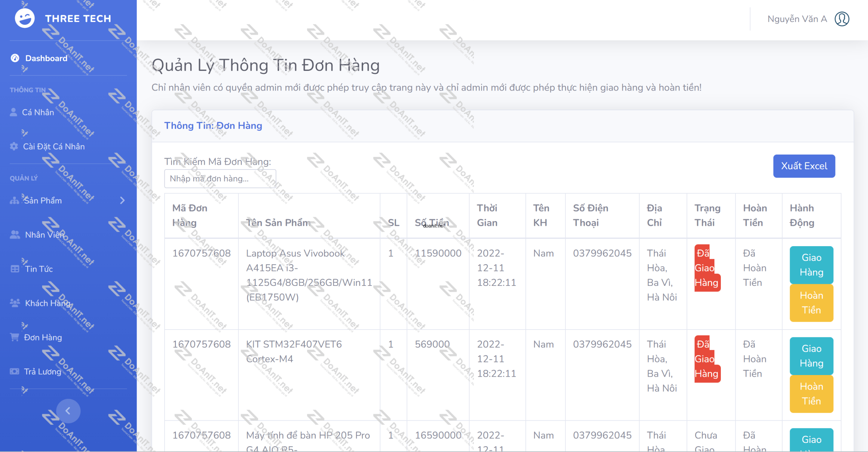The height and width of the screenshot is (452, 868).
Task: Focus the Nhập mã đơn hàng search field
Action: click(x=220, y=179)
